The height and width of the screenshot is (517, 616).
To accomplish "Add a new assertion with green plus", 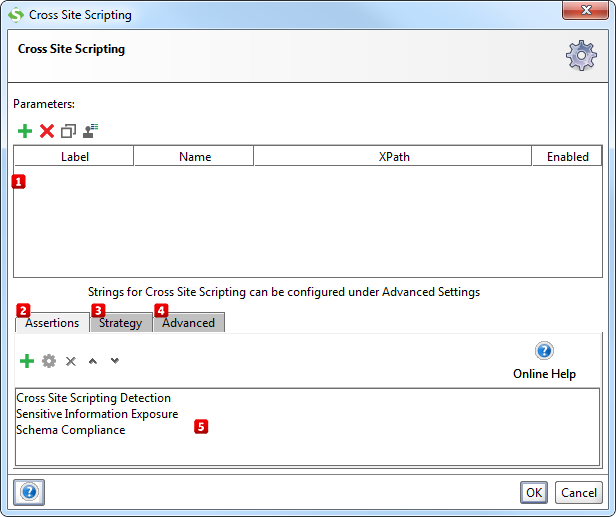I will 27,361.
